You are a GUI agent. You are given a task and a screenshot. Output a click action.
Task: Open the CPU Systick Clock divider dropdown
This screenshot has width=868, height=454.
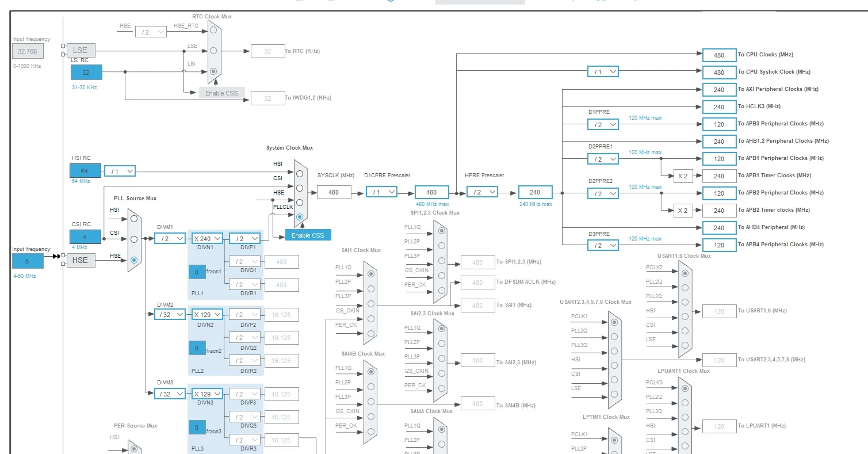point(603,72)
